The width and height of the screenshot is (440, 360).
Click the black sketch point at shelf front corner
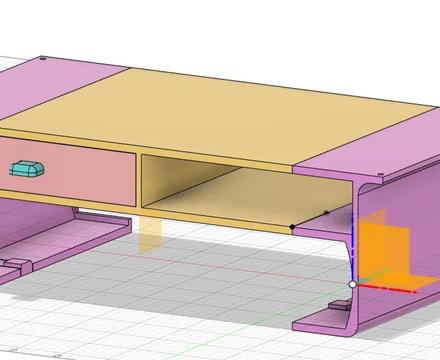292,227
